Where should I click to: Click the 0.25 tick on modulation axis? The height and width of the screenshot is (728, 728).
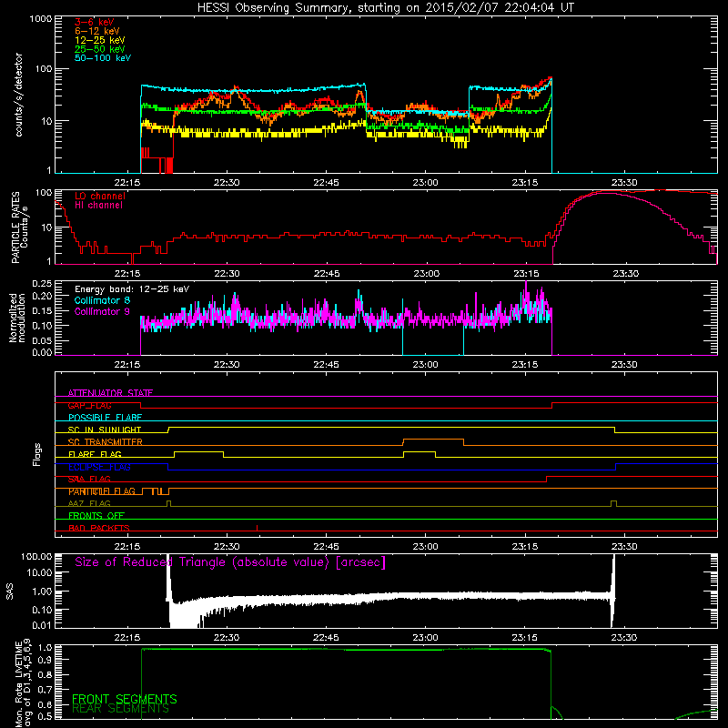click(x=42, y=284)
